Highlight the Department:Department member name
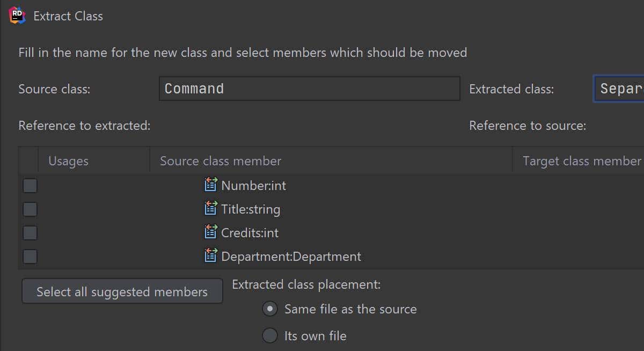Image resolution: width=644 pixels, height=351 pixels. (x=291, y=257)
